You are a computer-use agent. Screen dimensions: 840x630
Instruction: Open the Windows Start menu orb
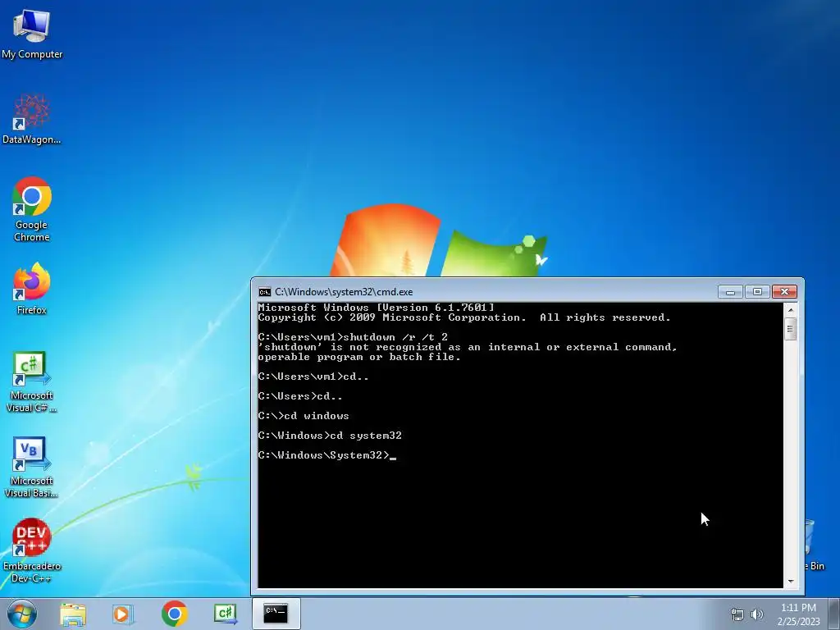22,614
